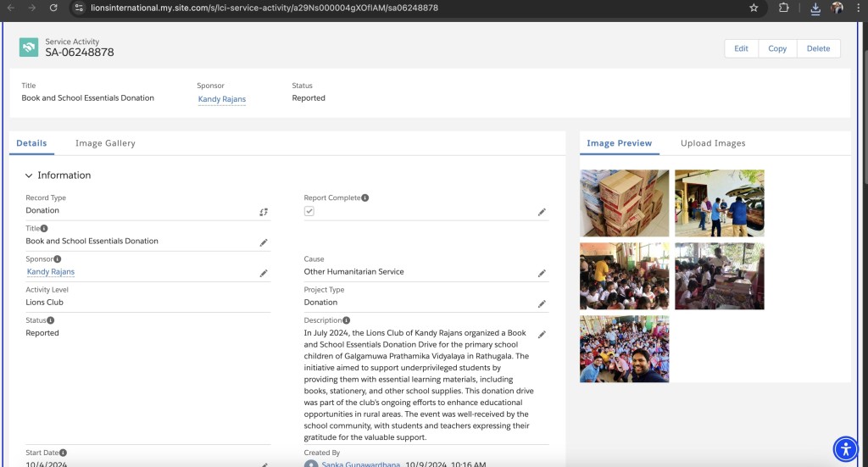The image size is (868, 467).
Task: Open Sanka Gunawardhana creator link
Action: tap(361, 464)
